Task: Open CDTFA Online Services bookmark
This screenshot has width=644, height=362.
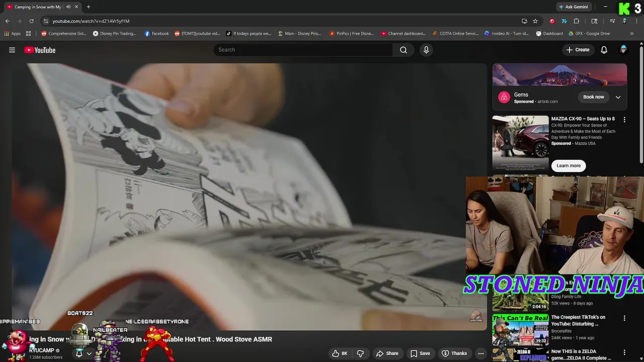Action: (455, 34)
